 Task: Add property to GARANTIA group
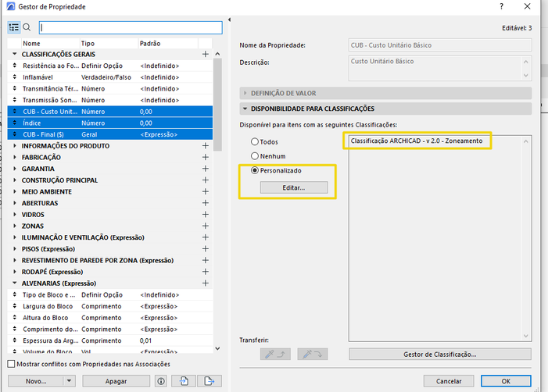click(x=206, y=169)
